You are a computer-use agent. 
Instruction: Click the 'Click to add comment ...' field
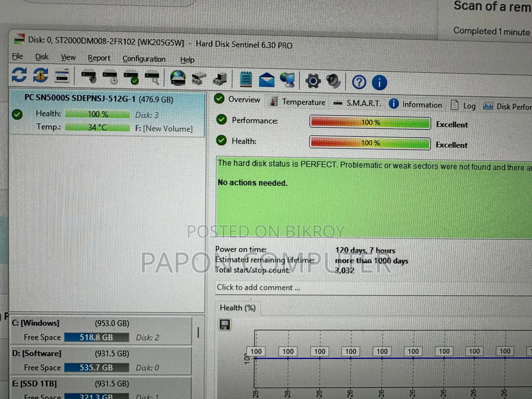click(x=374, y=288)
